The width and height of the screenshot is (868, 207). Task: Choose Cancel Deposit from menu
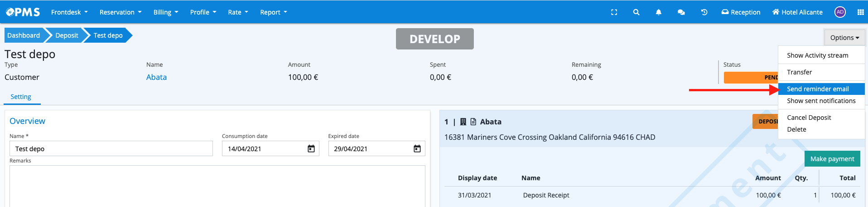point(809,118)
